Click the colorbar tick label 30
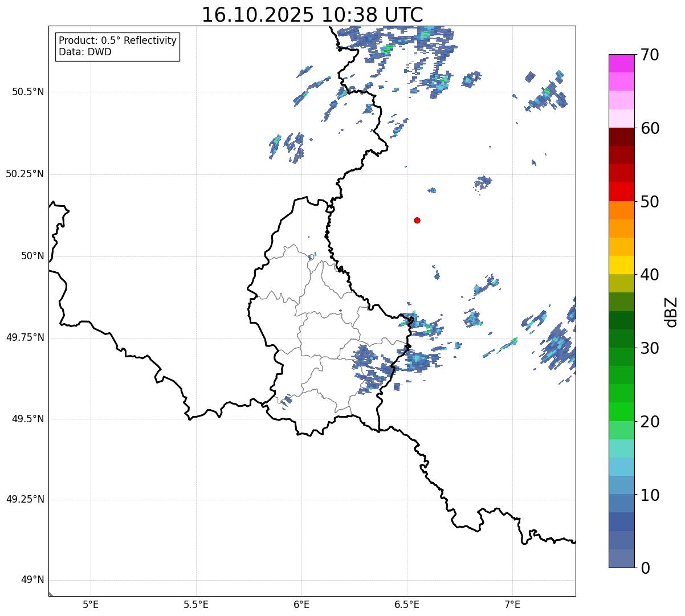 coord(650,349)
